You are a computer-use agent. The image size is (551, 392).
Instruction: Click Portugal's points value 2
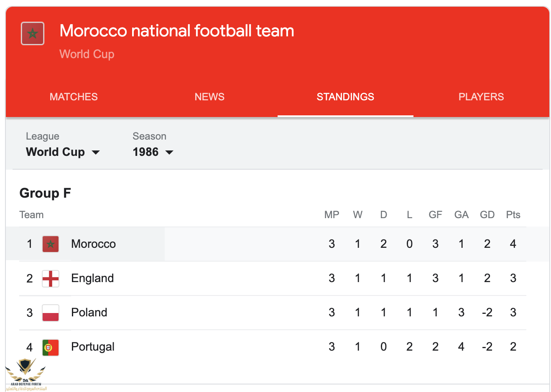click(x=513, y=347)
